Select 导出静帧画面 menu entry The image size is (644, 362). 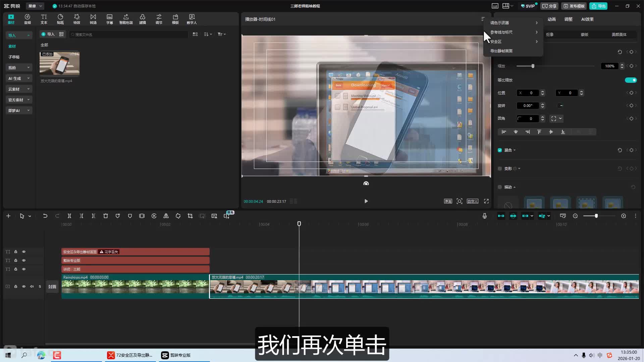click(501, 51)
